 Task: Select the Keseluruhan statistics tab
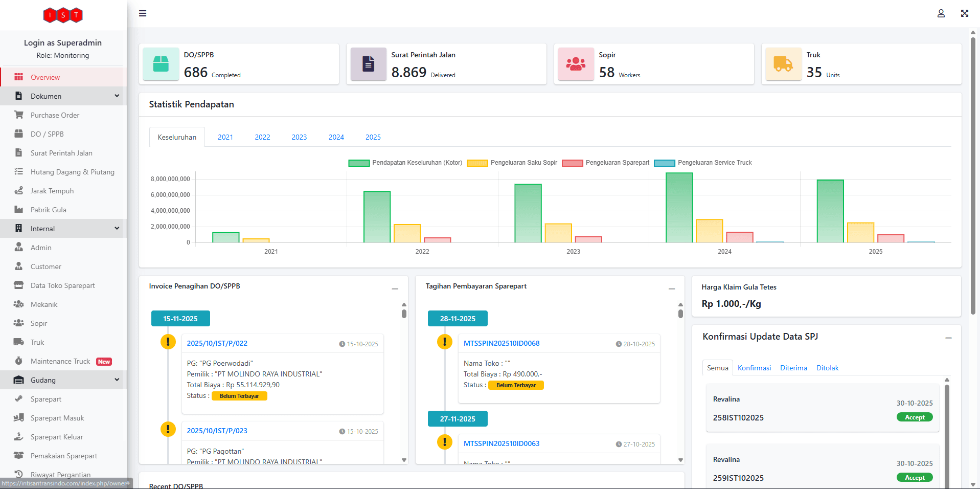coord(177,137)
